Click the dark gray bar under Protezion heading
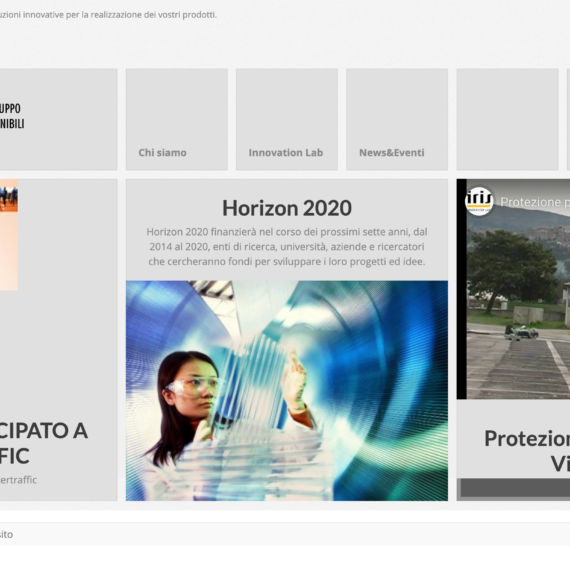Viewport: 570px width, 570px height. pos(515,487)
